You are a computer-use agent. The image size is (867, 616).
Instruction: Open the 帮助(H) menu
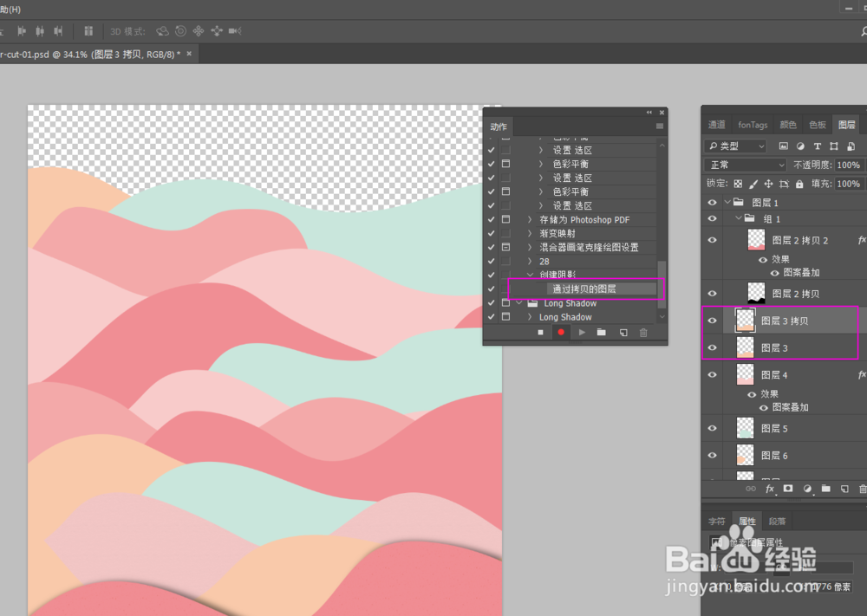click(11, 7)
